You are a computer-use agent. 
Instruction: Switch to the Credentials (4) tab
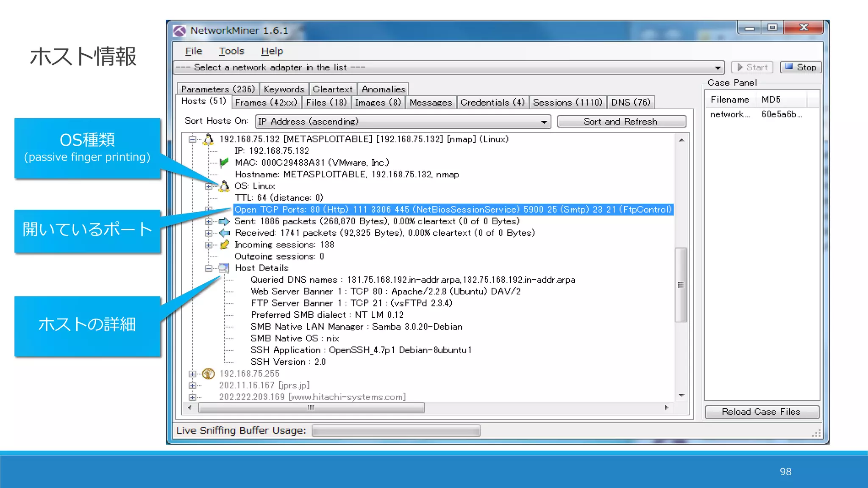pos(492,103)
